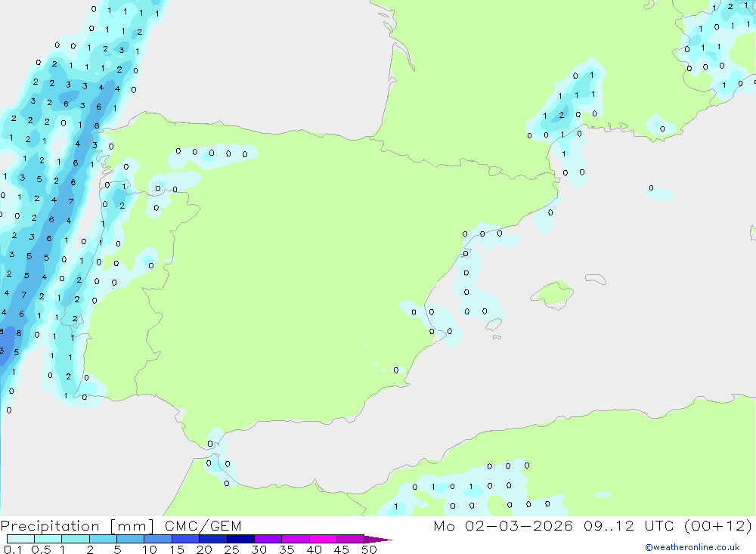
Task: Pick the 0.1–0.5 mm legend swatch
Action: [x=20, y=539]
